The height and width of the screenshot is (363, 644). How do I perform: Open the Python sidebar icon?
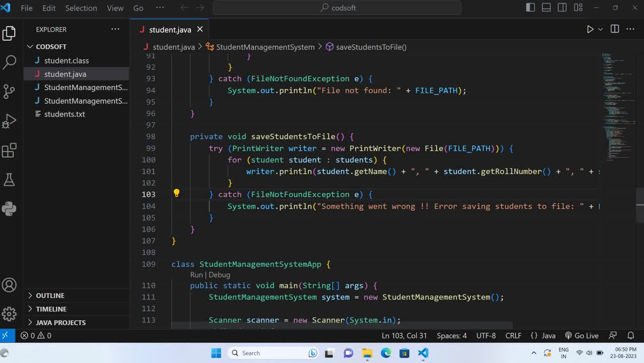point(9,209)
